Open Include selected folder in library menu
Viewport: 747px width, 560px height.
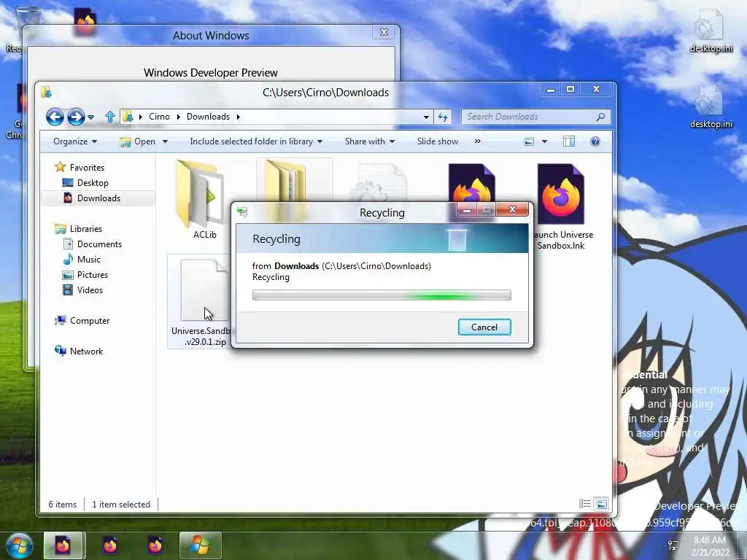tap(256, 141)
